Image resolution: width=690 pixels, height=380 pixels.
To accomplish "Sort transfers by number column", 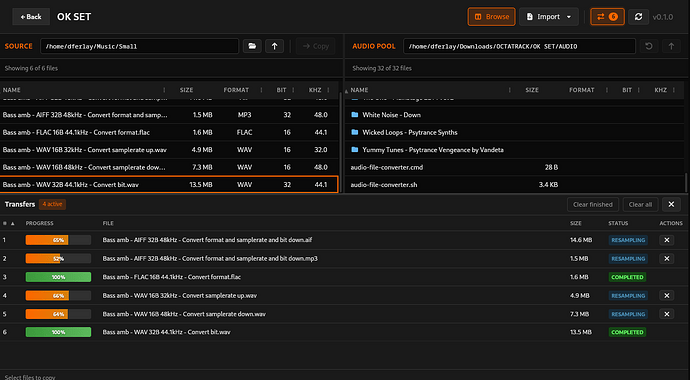I will pos(8,223).
